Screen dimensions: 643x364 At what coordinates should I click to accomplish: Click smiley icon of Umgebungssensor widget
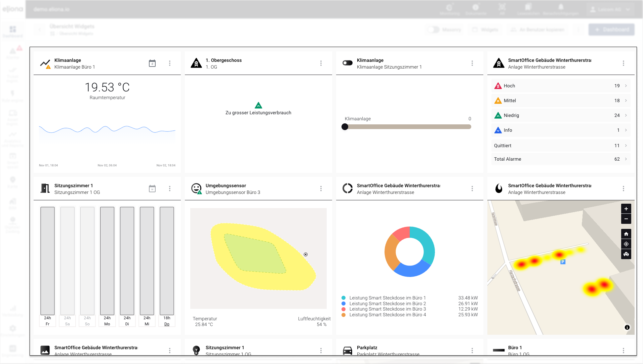point(196,189)
